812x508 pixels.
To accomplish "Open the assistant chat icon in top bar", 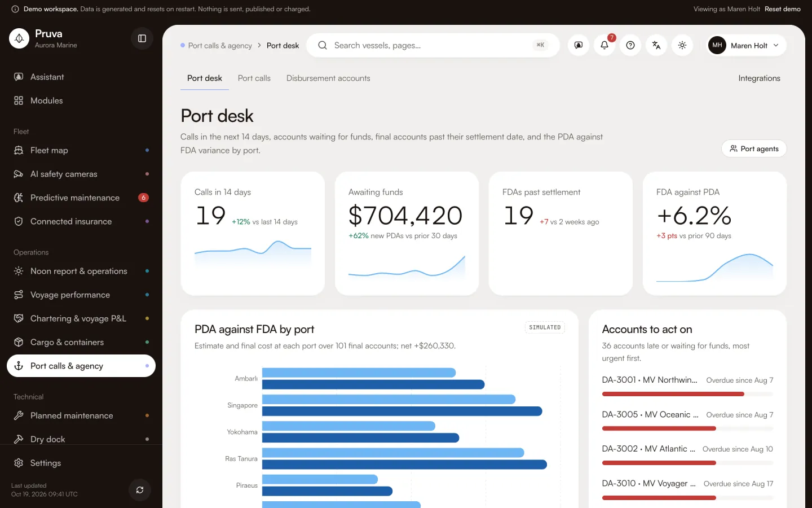I will tap(579, 45).
